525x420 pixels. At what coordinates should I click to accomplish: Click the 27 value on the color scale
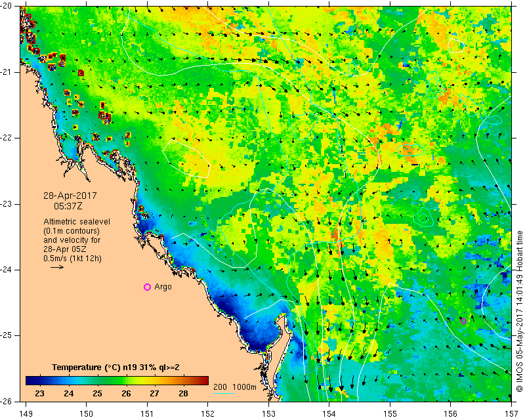154,393
